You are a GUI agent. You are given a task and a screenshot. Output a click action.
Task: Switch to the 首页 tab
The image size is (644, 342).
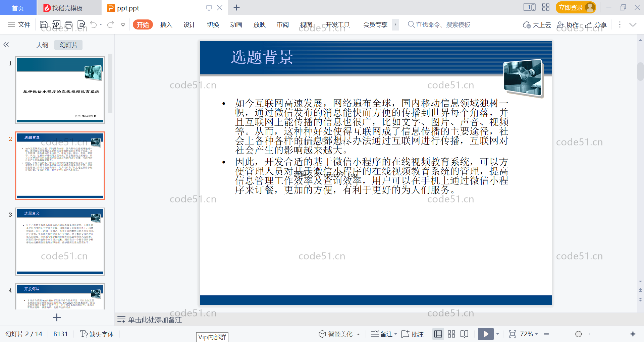point(18,8)
